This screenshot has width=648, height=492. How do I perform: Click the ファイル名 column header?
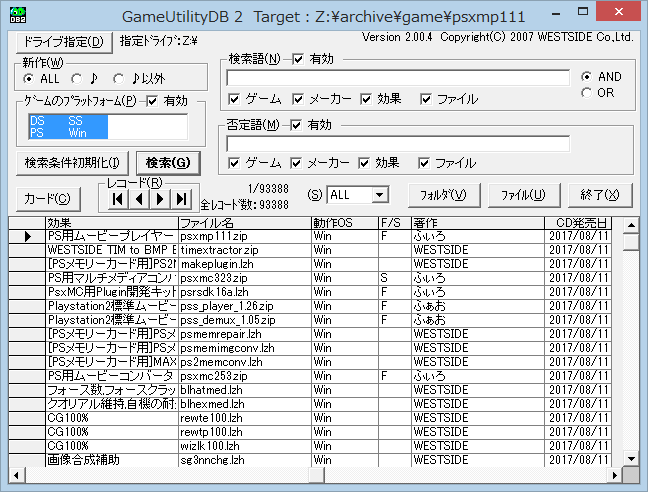244,223
